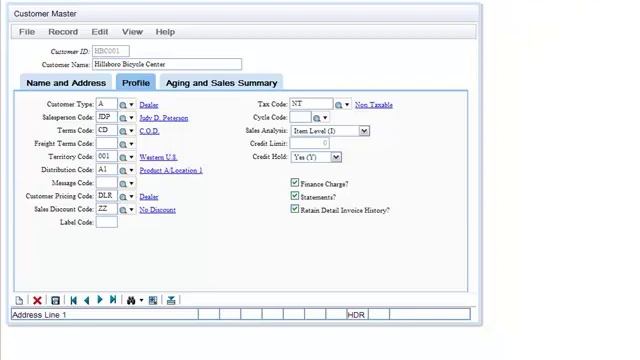This screenshot has width=640, height=360.
Task: Open the Help menu
Action: coord(165,32)
